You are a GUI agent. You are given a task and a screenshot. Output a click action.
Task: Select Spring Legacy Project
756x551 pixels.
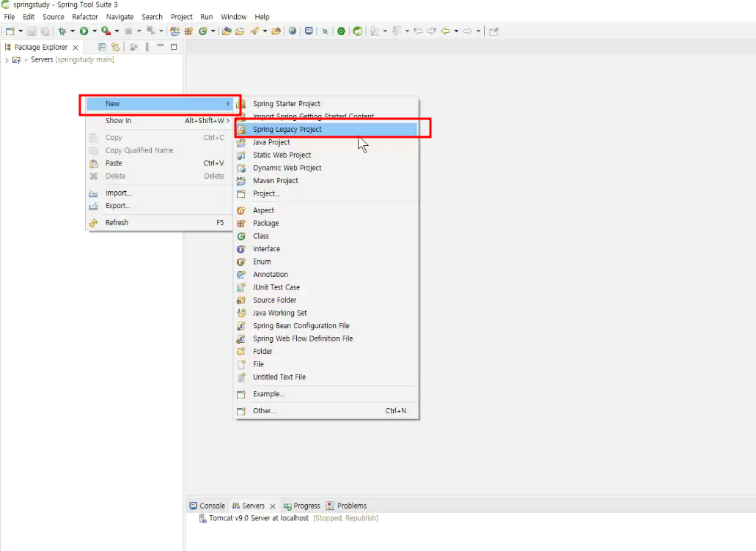click(x=326, y=130)
